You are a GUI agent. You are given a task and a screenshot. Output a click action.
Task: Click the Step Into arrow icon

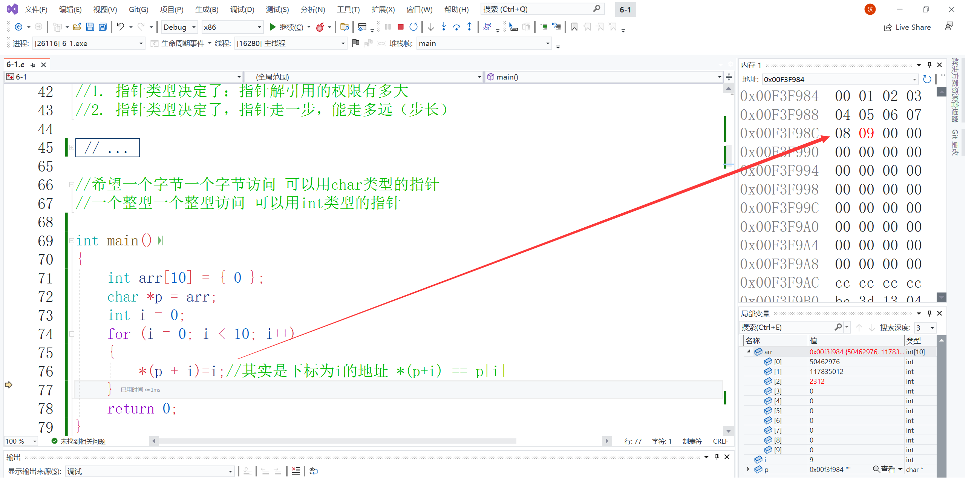(x=444, y=27)
